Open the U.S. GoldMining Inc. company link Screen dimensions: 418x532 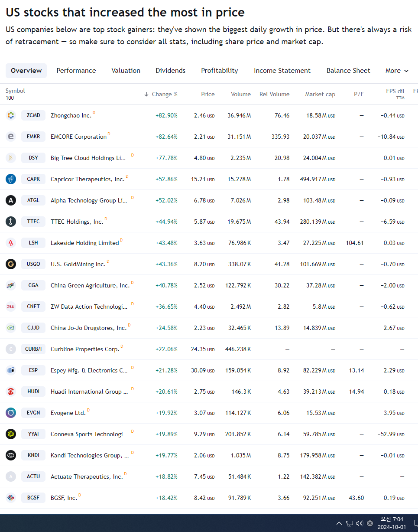[x=78, y=264]
